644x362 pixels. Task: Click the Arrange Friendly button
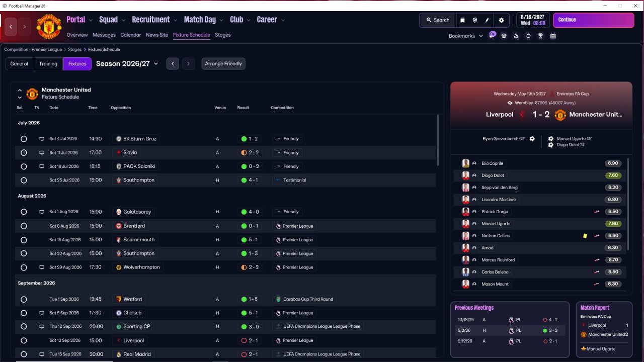tap(223, 64)
